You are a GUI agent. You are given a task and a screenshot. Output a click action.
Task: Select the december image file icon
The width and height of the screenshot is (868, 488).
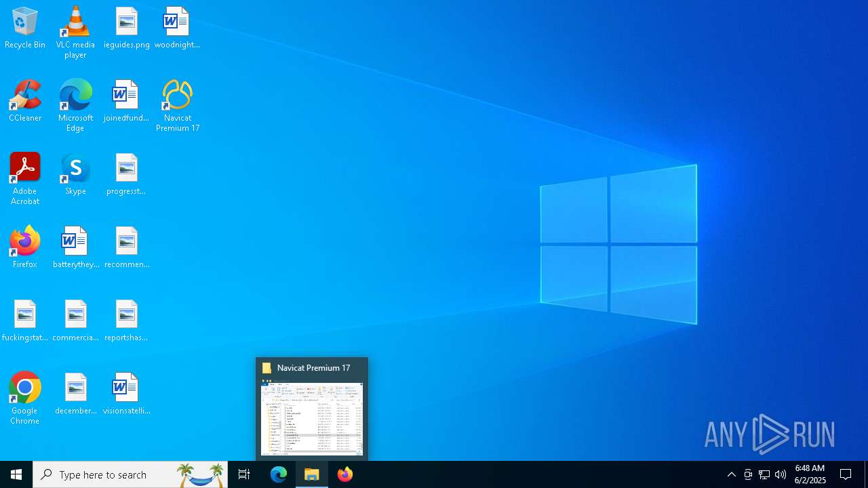coord(76,394)
